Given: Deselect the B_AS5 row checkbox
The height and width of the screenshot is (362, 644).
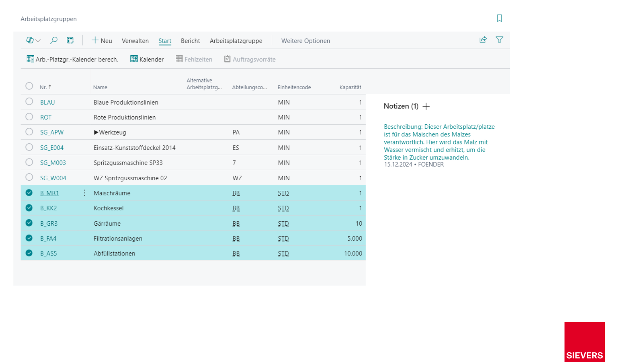Looking at the screenshot, I should (29, 253).
